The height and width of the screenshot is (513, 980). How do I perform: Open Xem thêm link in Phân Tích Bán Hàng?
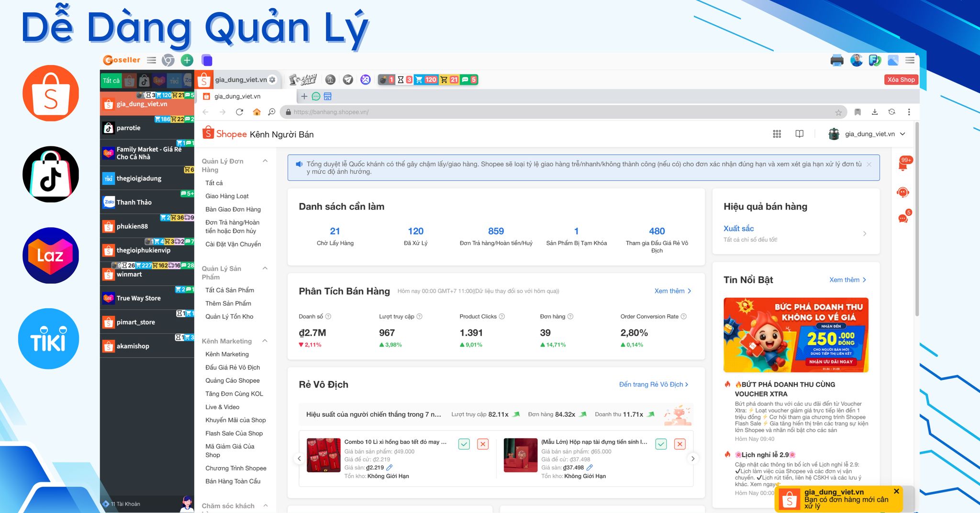tap(673, 291)
